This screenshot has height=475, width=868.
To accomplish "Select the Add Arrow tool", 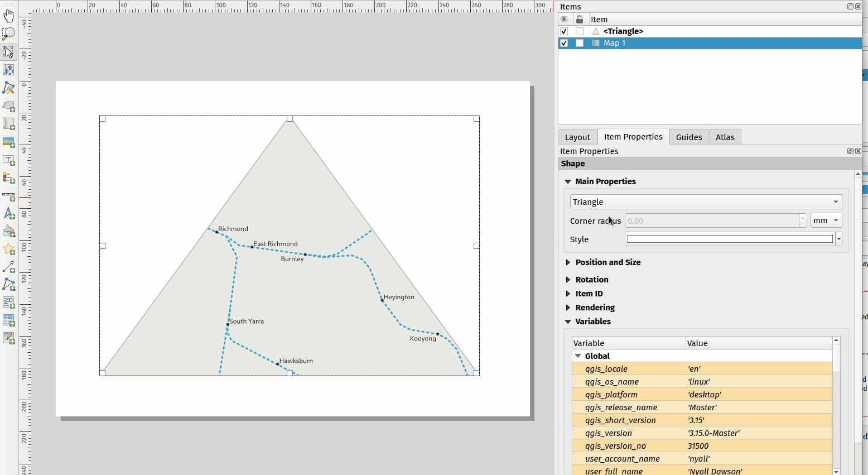I will (9, 267).
